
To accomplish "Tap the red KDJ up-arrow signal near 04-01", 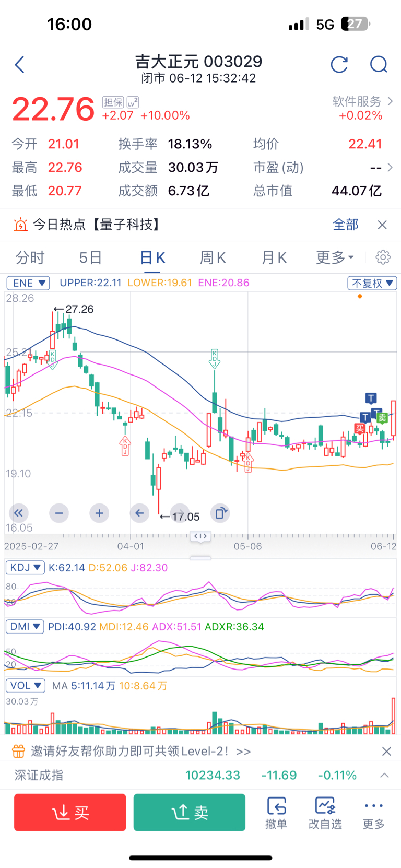I will point(125,445).
